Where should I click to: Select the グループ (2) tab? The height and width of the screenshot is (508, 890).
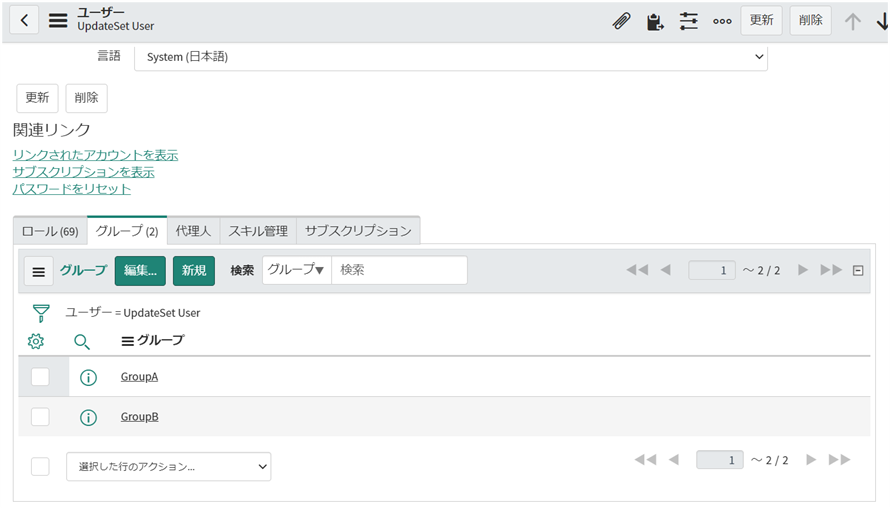tap(127, 230)
